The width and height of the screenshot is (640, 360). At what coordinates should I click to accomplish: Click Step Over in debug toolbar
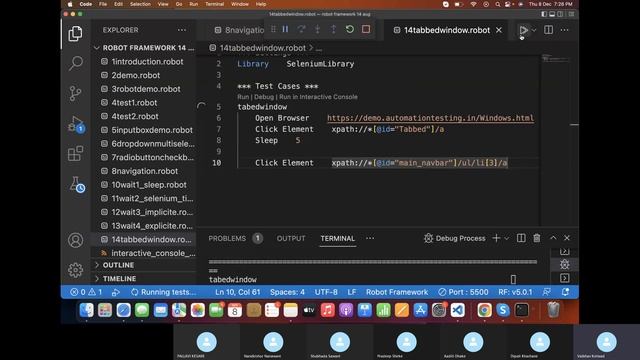(301, 29)
